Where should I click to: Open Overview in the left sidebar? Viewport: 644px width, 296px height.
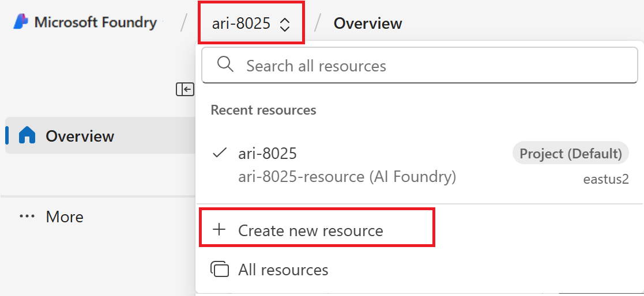pos(100,136)
